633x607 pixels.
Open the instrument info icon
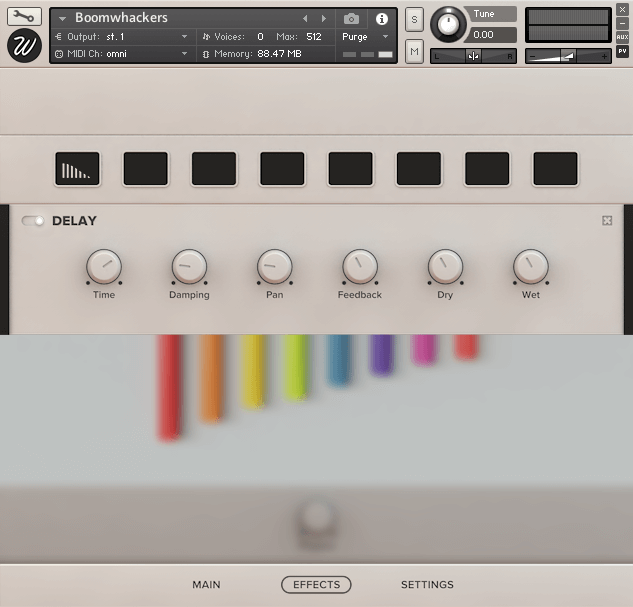pyautogui.click(x=381, y=19)
